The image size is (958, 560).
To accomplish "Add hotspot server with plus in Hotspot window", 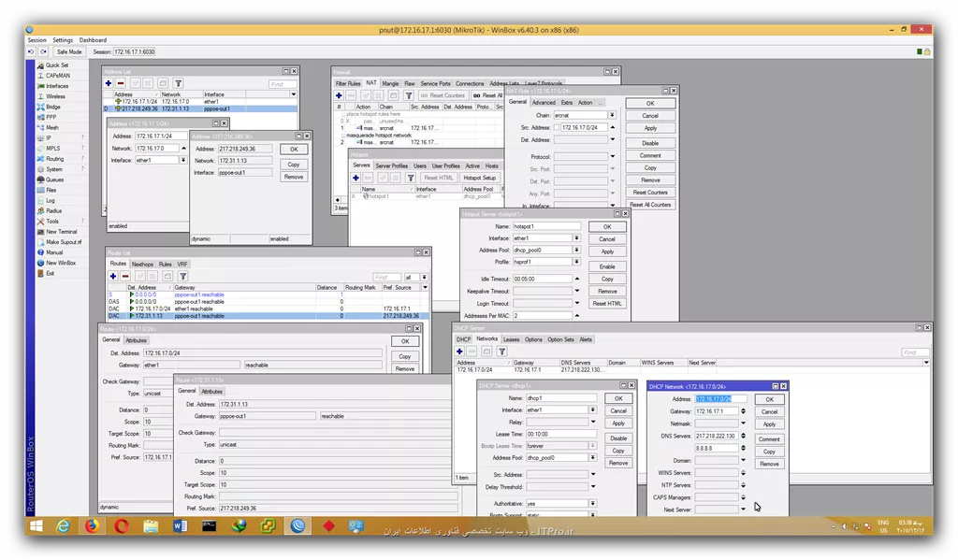I will click(x=356, y=178).
